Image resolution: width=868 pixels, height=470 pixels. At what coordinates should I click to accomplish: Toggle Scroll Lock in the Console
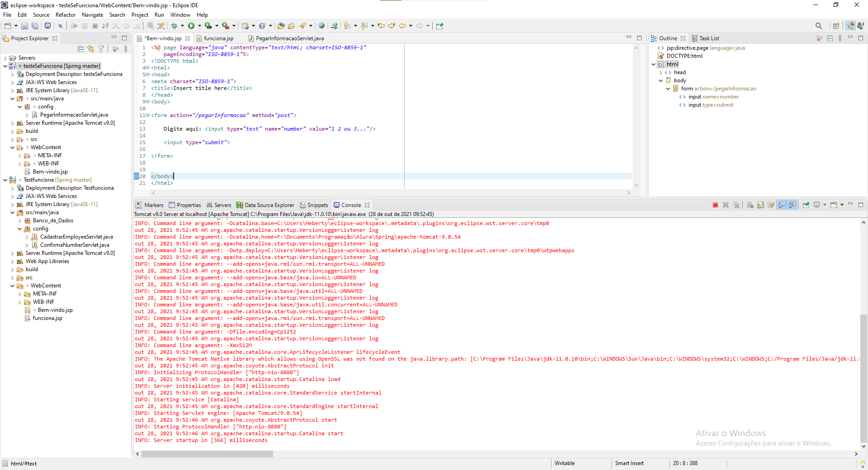tap(760, 205)
